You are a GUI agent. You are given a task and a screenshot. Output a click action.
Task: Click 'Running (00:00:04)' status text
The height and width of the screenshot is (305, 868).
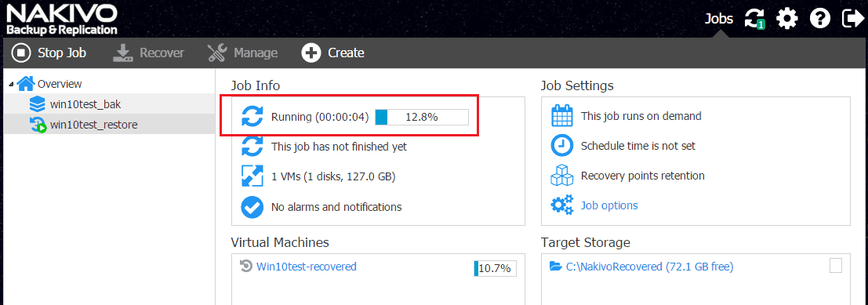pos(320,118)
